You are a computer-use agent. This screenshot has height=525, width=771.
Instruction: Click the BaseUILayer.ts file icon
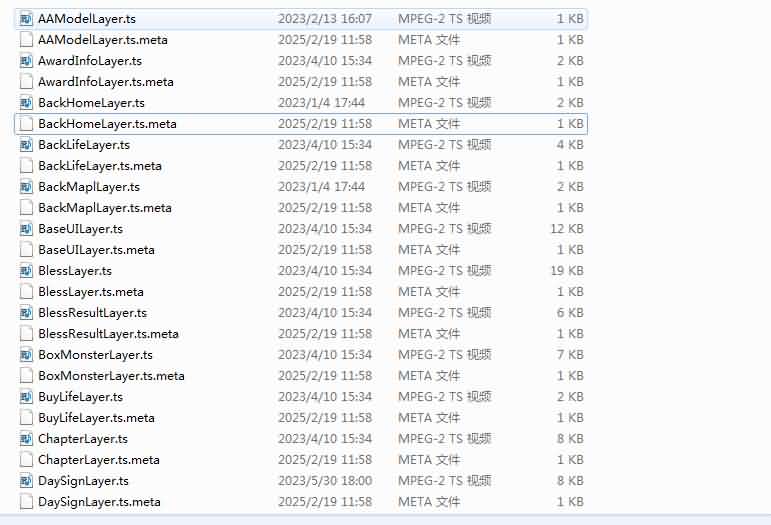27,229
